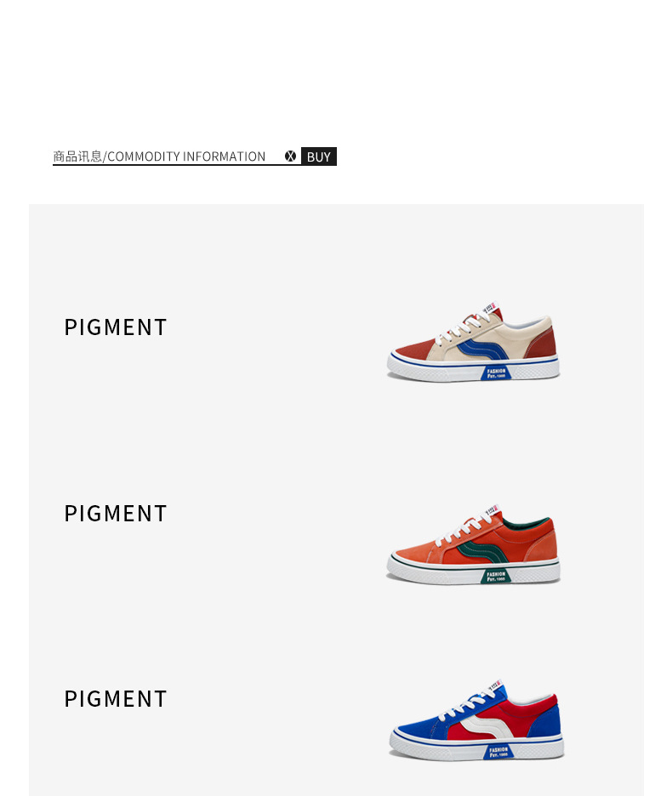Click green FASHION tag on orange sneaker sole
This screenshot has width=672, height=796.
(x=495, y=576)
